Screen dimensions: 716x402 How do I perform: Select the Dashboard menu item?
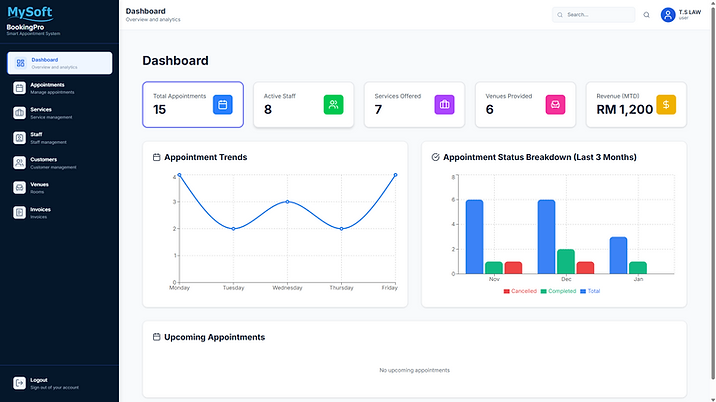click(59, 63)
